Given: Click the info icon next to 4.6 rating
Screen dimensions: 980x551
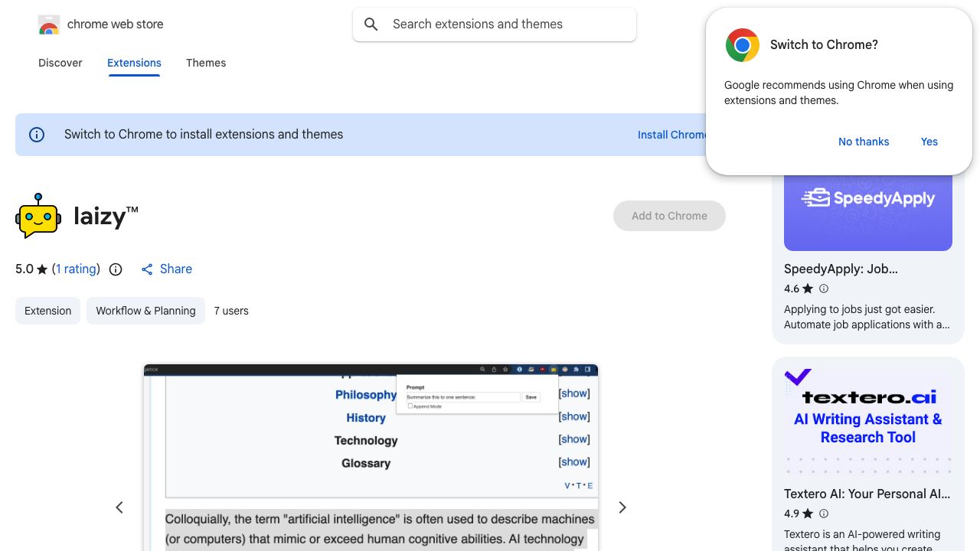Looking at the screenshot, I should 824,289.
